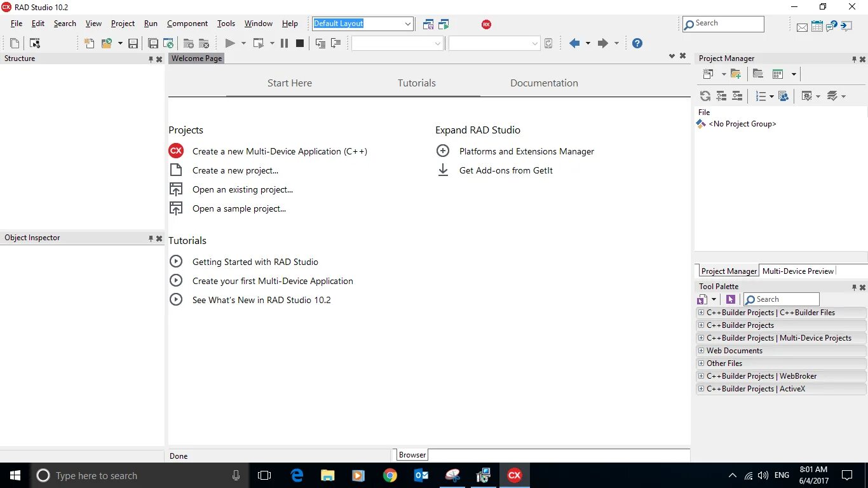Click the Windows taskbar search box
The image size is (868, 488).
(x=139, y=475)
